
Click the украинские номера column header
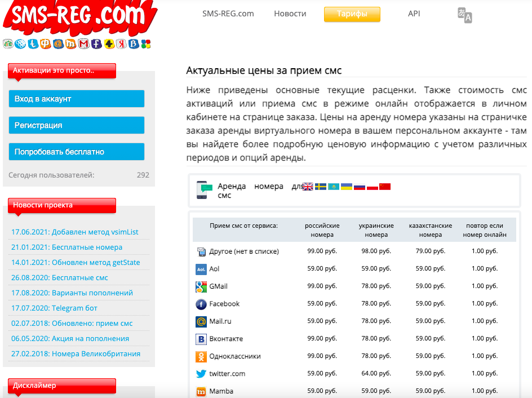point(376,230)
